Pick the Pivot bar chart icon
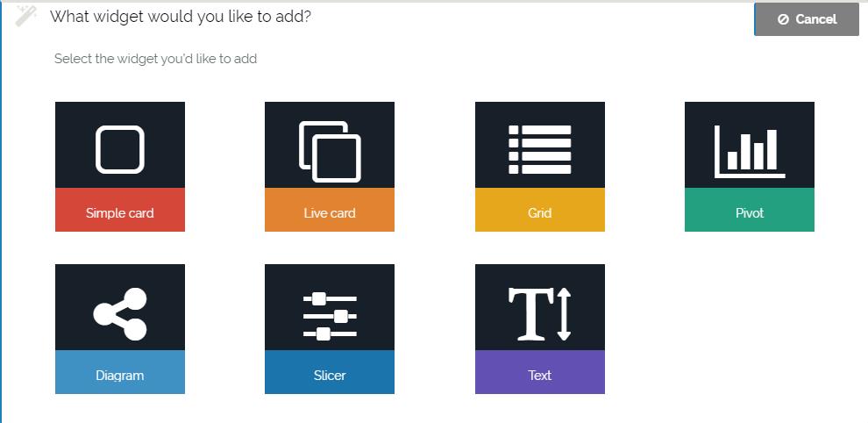Image resolution: width=868 pixels, height=423 pixels. [750, 149]
